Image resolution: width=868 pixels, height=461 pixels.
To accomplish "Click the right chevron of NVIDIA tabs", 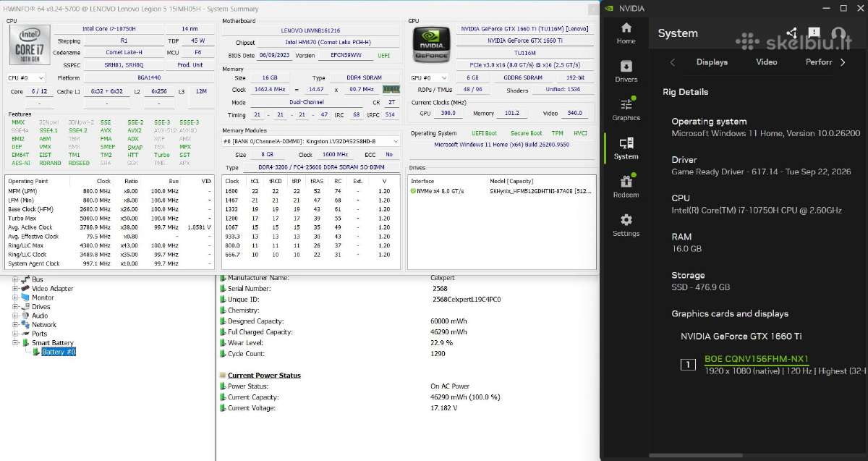I will coord(843,62).
